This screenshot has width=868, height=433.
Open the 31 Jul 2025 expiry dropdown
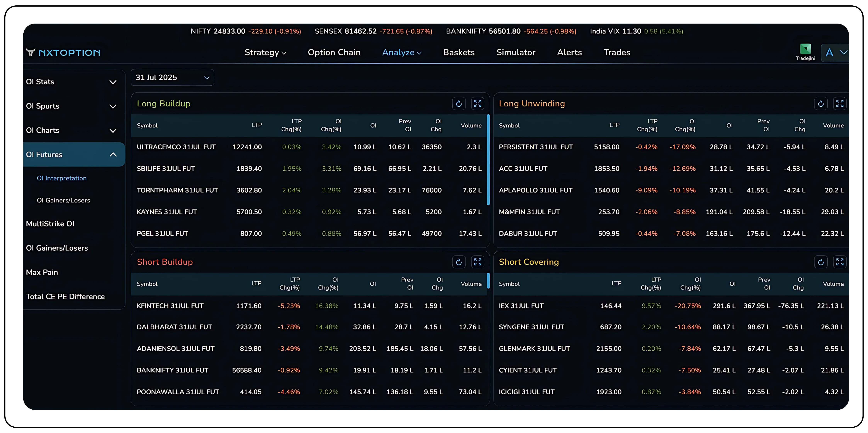tap(172, 77)
